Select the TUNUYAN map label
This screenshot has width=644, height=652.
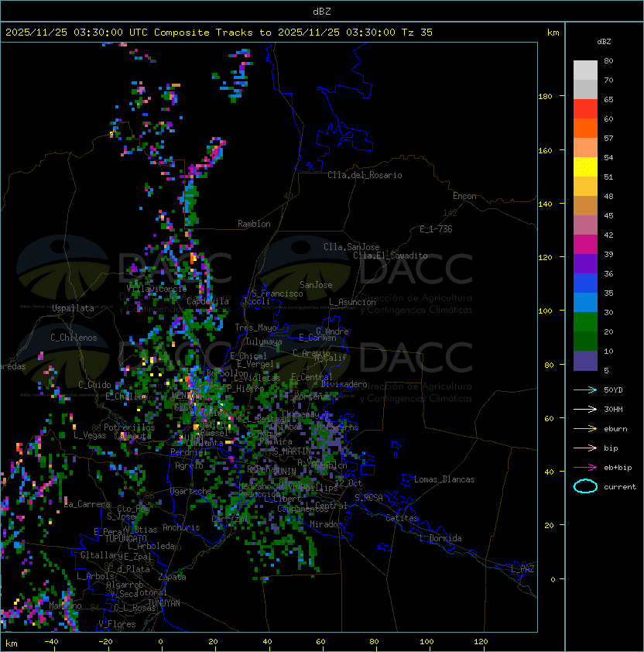coord(164,603)
